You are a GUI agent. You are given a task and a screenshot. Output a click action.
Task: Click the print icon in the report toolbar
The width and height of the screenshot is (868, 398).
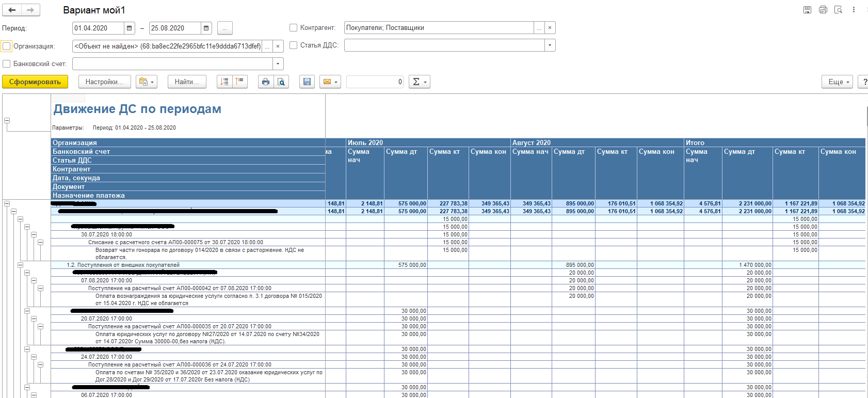tap(265, 82)
